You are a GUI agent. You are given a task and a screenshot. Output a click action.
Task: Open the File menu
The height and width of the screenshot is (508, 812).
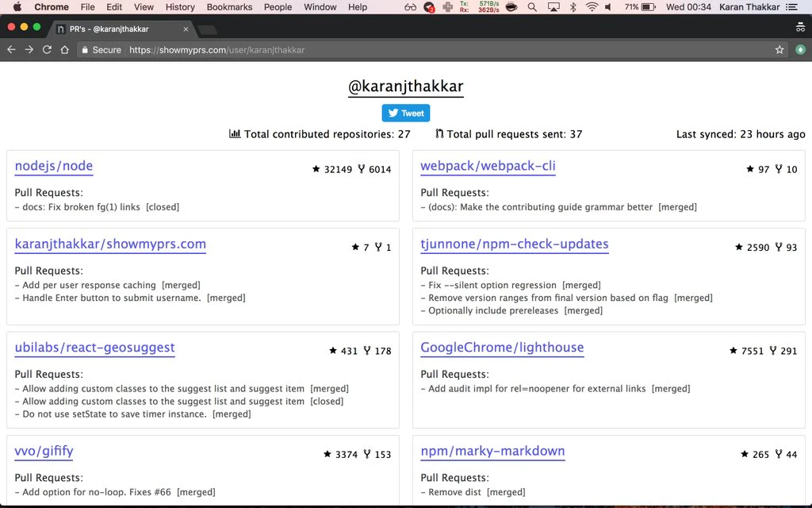[87, 7]
